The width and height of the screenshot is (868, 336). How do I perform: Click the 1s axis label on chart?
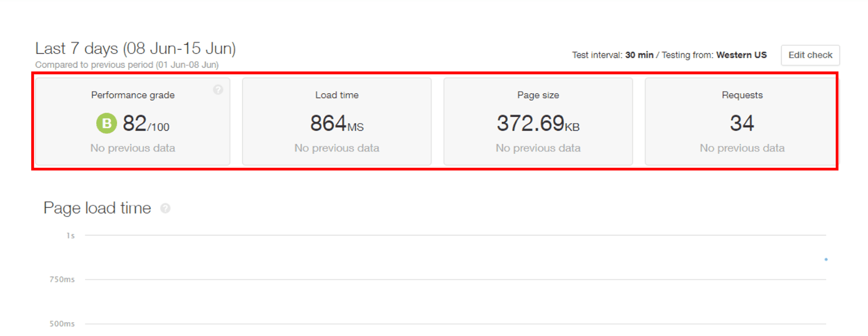(70, 235)
